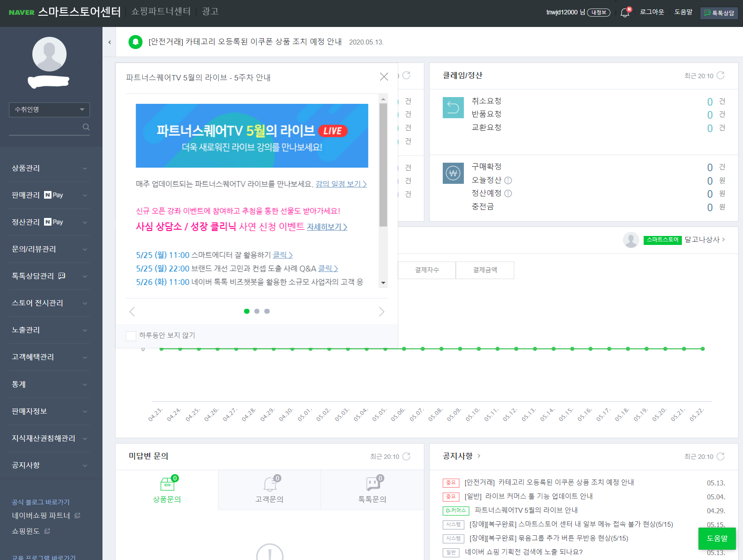Click the 로그아웃 link
The height and width of the screenshot is (560, 743).
point(652,12)
